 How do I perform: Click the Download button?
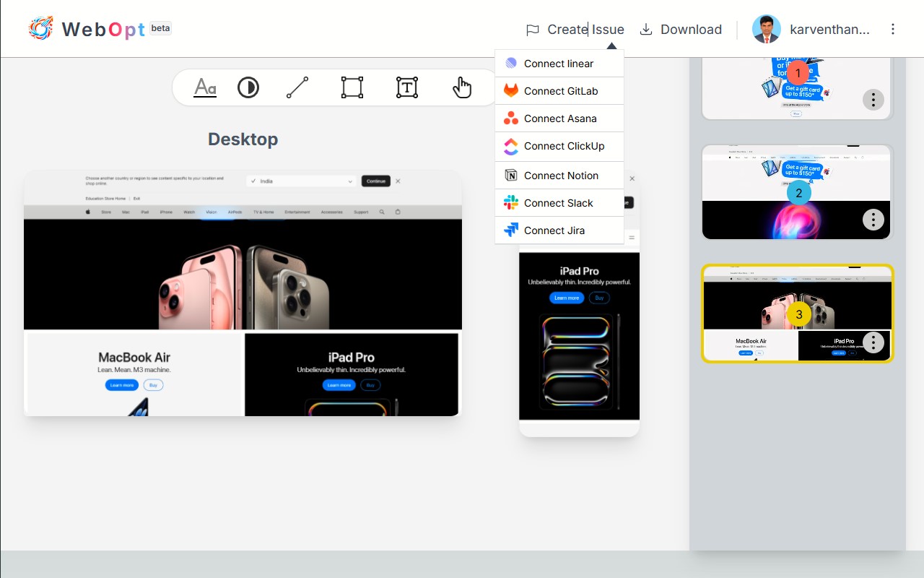(681, 30)
